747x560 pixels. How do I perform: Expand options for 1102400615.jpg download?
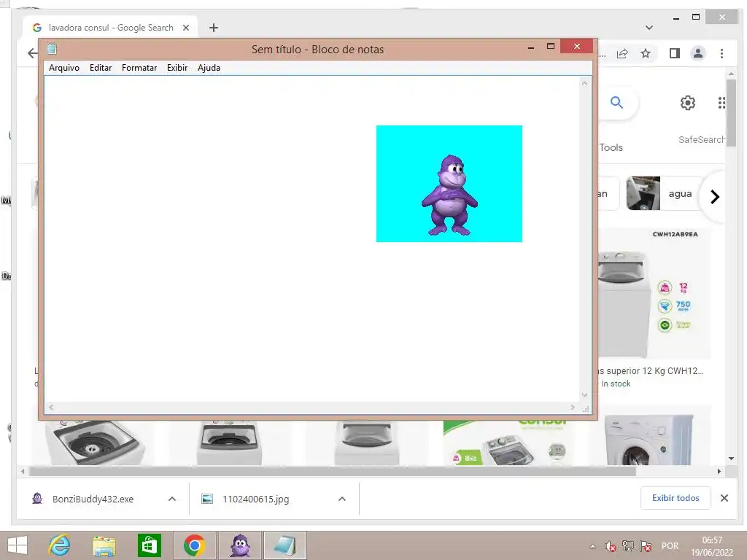point(342,499)
